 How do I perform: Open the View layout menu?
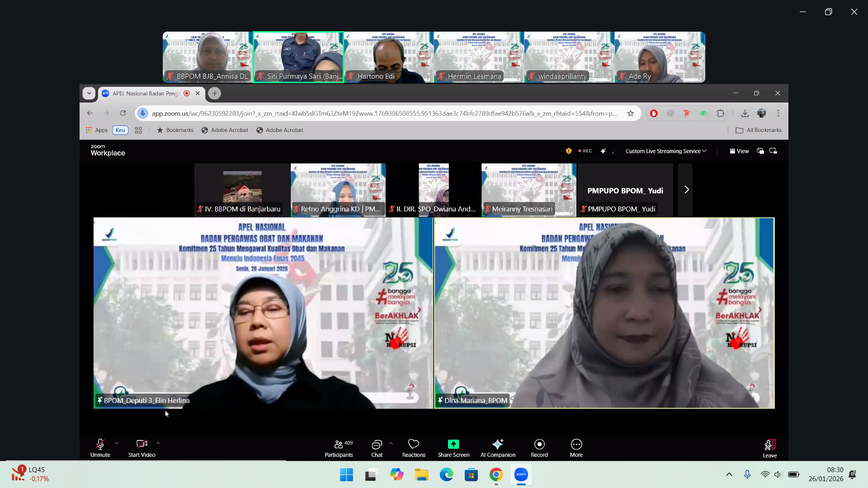pyautogui.click(x=739, y=151)
